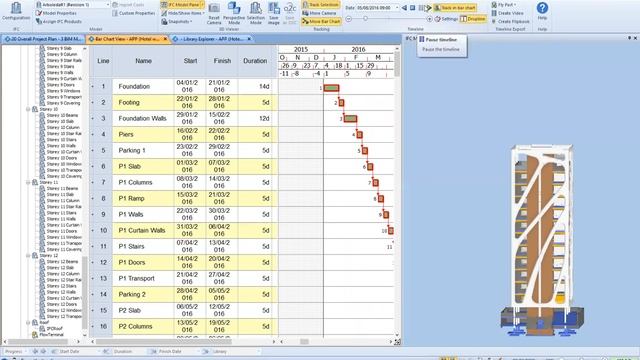Collapse the Storey 12 tree node
This screenshot has height=360, width=640.
point(28,256)
